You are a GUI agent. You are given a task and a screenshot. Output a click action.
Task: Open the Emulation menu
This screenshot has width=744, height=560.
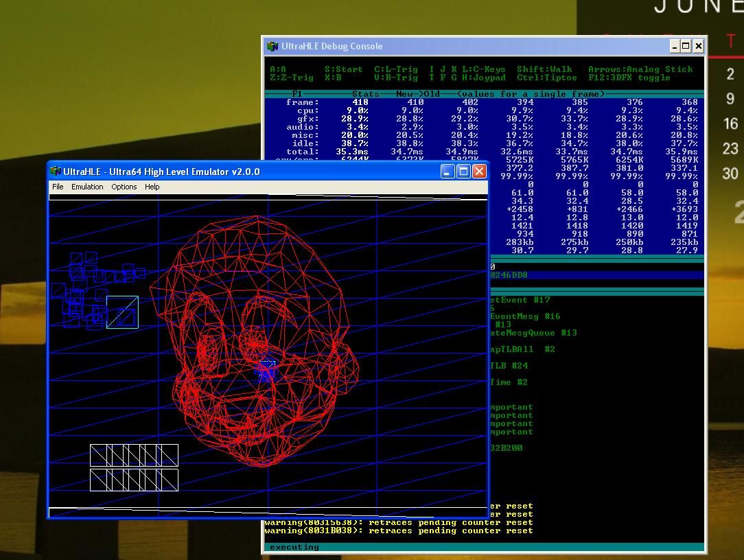coord(87,187)
